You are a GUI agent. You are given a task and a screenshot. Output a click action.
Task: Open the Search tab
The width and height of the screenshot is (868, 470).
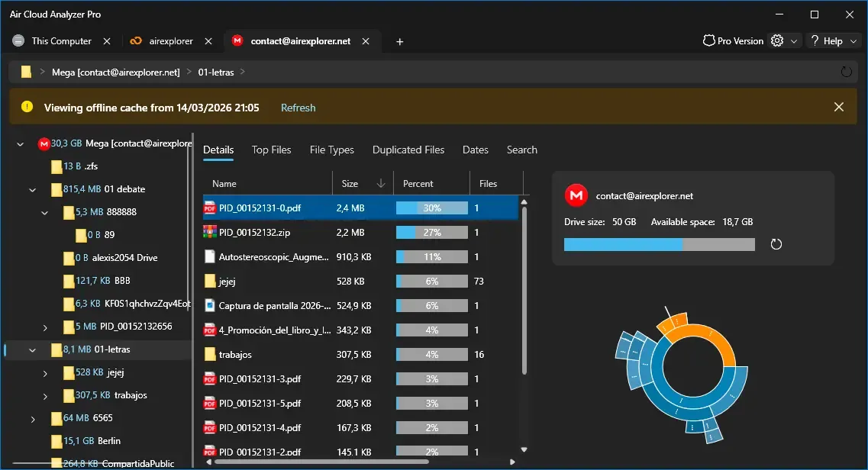coord(522,150)
